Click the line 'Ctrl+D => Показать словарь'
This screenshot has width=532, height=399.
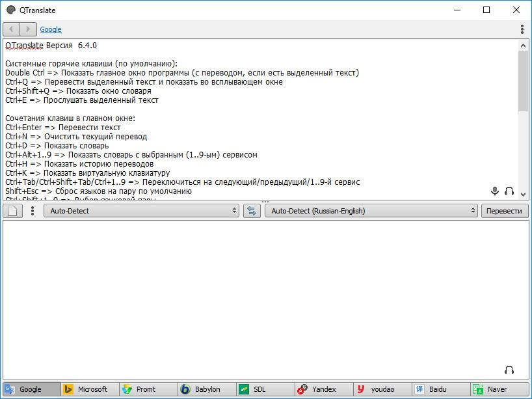click(x=57, y=146)
